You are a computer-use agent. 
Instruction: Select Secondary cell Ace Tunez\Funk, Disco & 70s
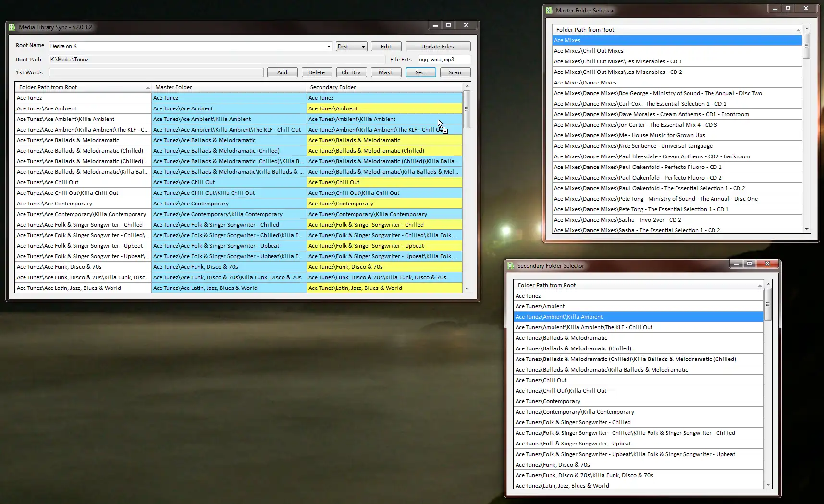point(384,267)
